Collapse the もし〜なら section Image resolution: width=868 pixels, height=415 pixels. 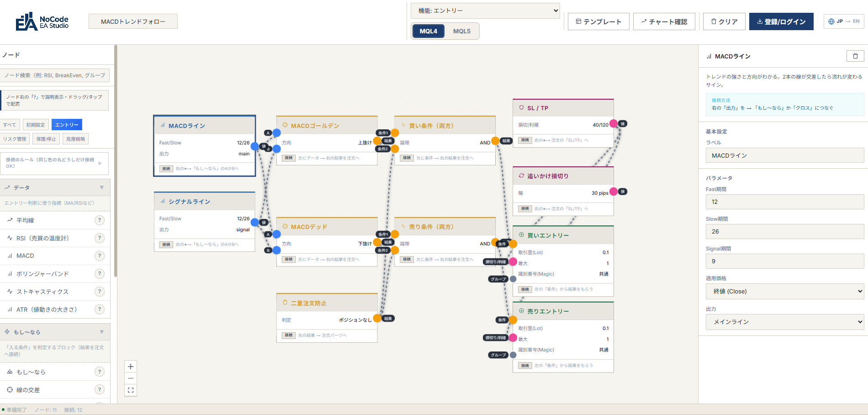(101, 331)
